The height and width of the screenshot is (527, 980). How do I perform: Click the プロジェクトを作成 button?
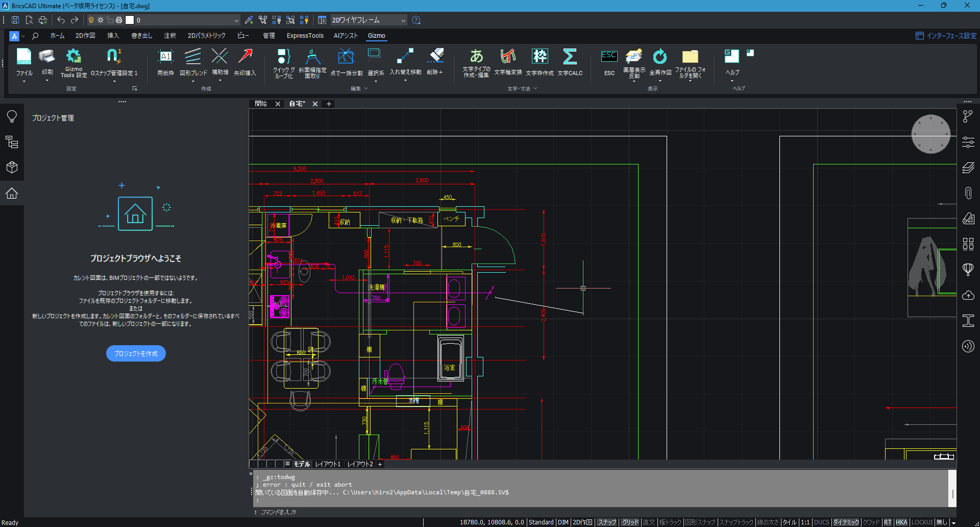136,353
